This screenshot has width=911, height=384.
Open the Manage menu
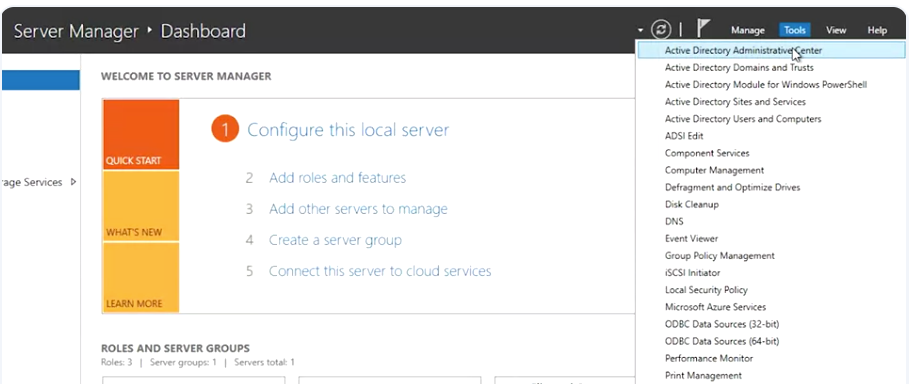click(748, 30)
